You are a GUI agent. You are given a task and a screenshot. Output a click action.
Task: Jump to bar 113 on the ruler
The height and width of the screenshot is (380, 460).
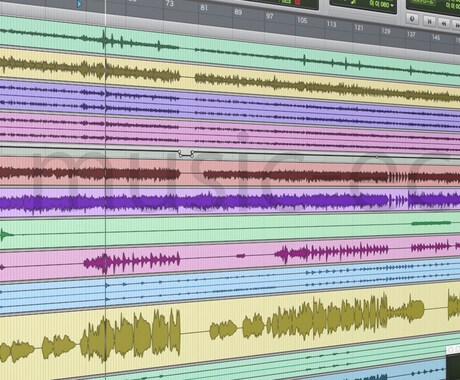(x=331, y=24)
